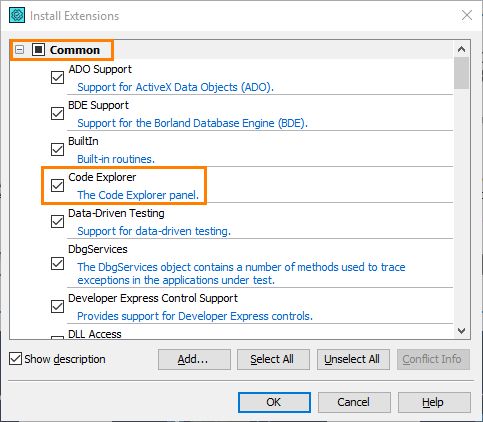Select the BuiltIn item name
This screenshot has width=483, height=422.
tap(83, 141)
